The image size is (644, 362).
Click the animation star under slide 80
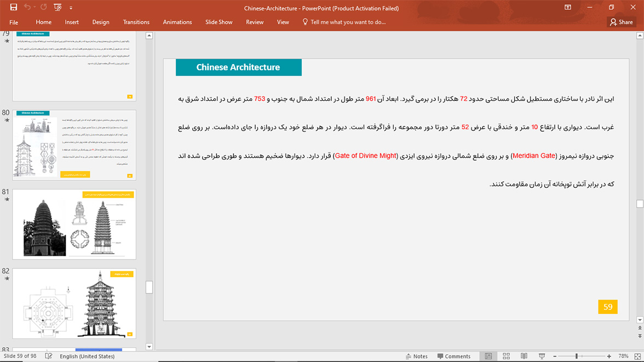click(x=7, y=120)
